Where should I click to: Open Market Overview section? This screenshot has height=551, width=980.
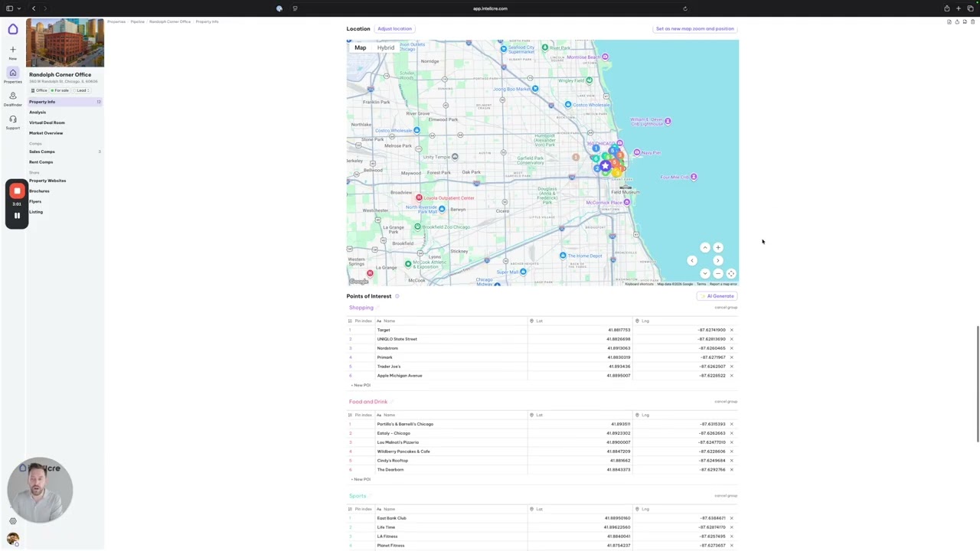[46, 133]
